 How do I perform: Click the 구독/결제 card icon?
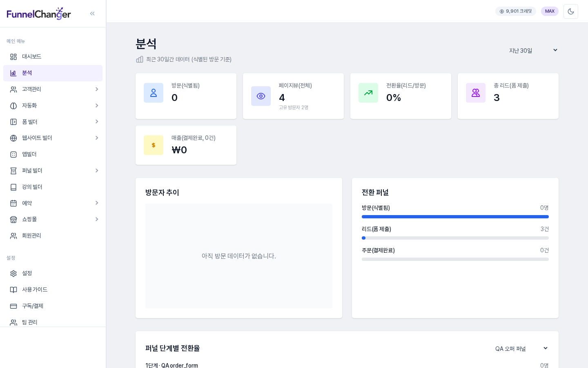[x=13, y=306]
